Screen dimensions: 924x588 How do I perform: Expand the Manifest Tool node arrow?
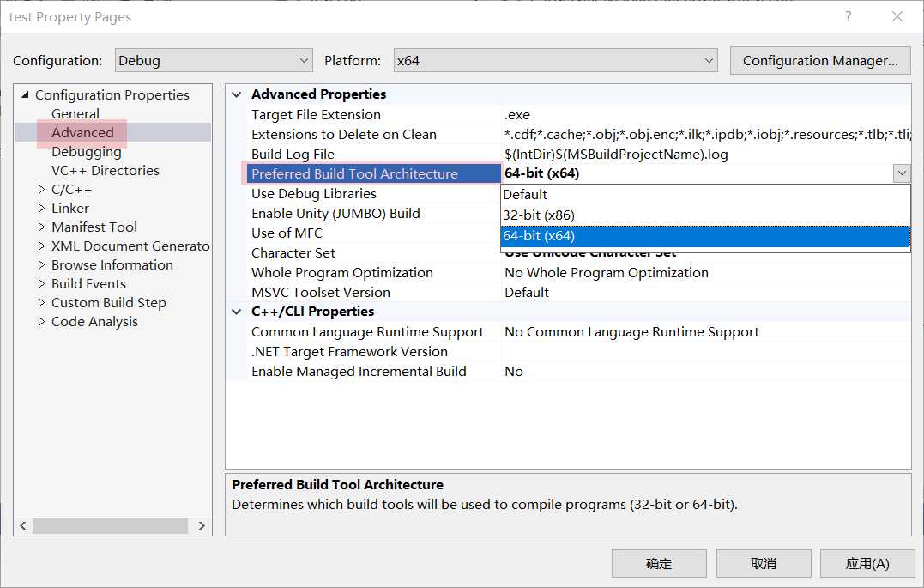pyautogui.click(x=41, y=227)
